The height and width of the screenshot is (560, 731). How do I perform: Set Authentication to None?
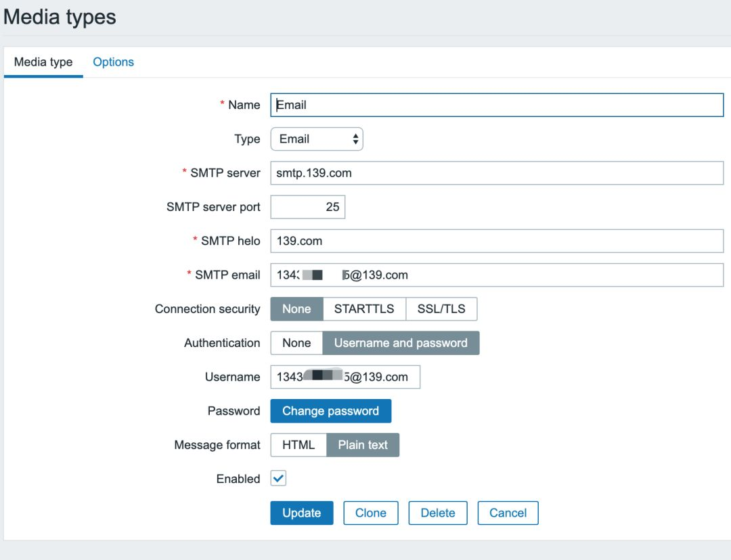point(296,343)
